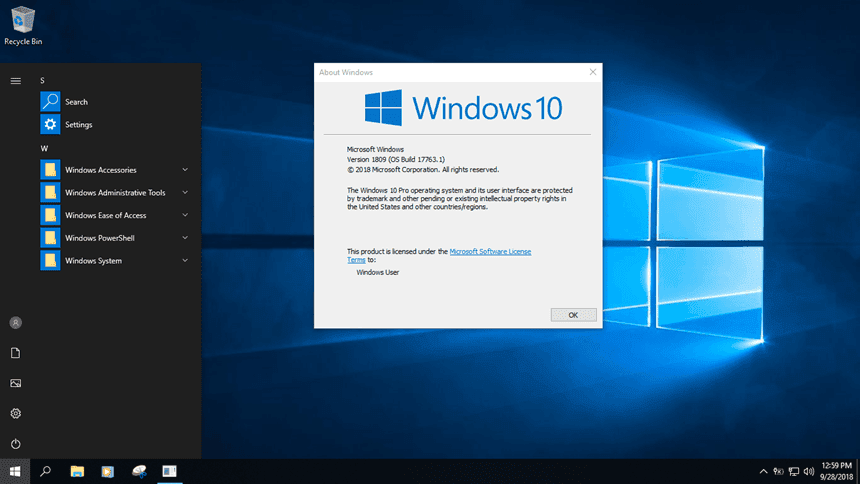Image resolution: width=860 pixels, height=484 pixels.
Task: Click the Windows Start button
Action: pyautogui.click(x=15, y=471)
